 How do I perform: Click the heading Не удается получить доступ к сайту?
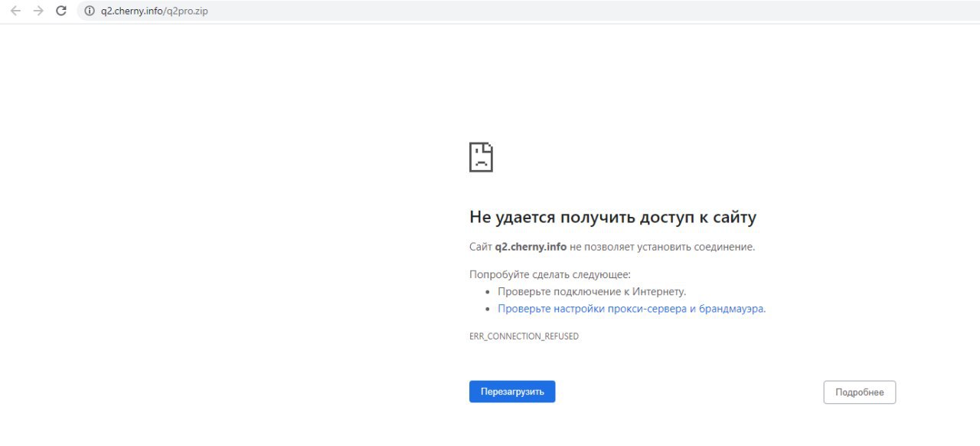pos(612,218)
